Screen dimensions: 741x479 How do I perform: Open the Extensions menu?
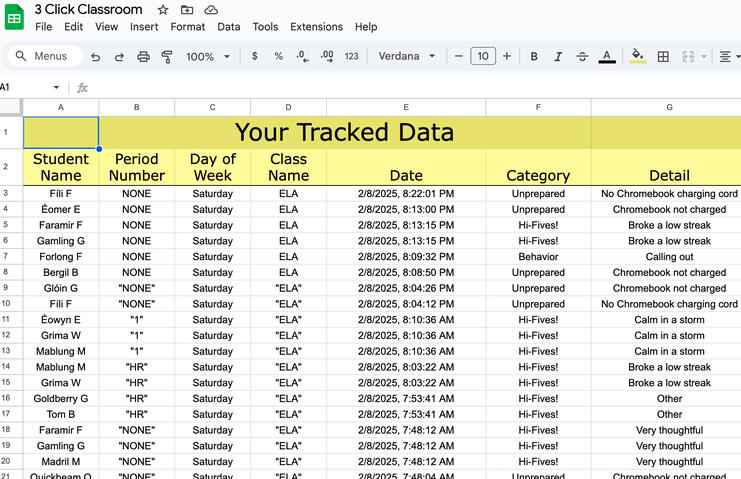tap(316, 27)
